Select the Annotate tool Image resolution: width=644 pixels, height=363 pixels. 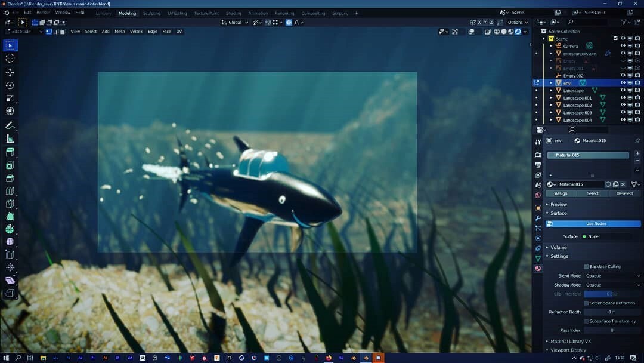(10, 125)
